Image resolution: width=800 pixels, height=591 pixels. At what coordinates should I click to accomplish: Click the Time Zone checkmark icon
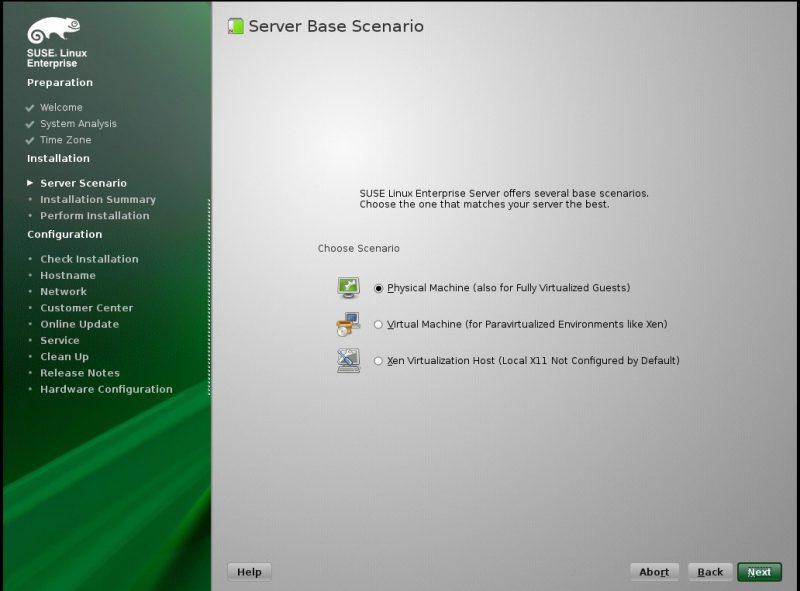[31, 141]
